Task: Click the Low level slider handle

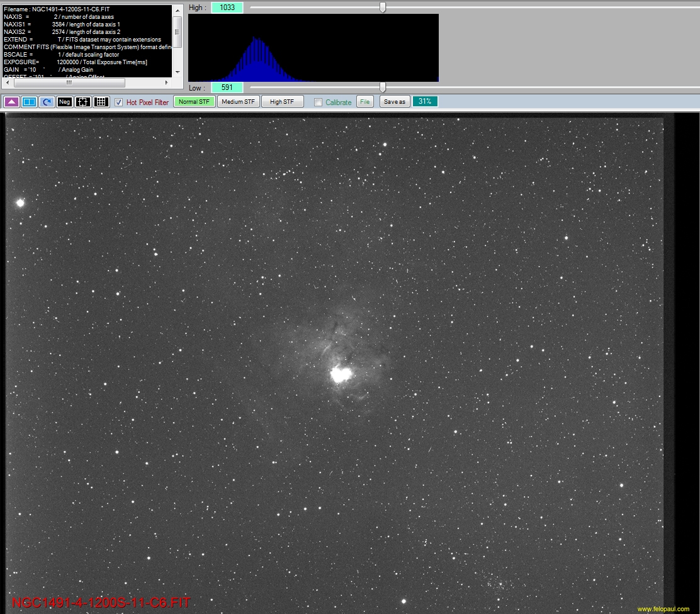Action: pyautogui.click(x=383, y=87)
